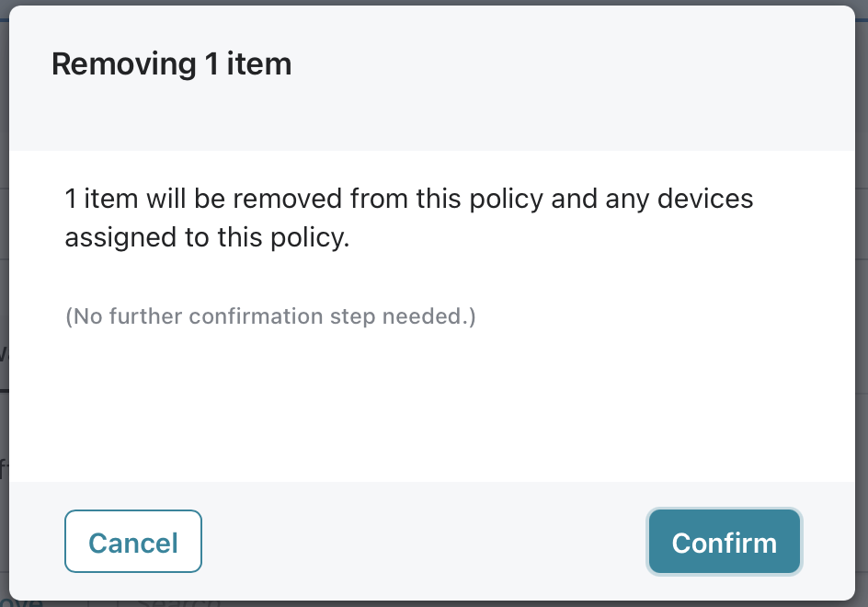Click the policy removal warning message
Screen dimensions: 868x607
pos(409,218)
